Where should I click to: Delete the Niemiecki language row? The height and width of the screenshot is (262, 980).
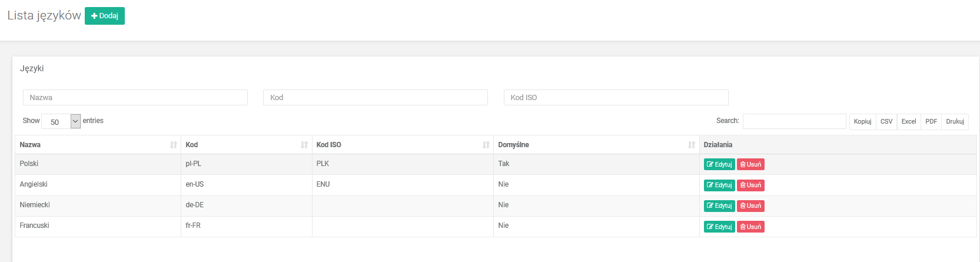(750, 205)
